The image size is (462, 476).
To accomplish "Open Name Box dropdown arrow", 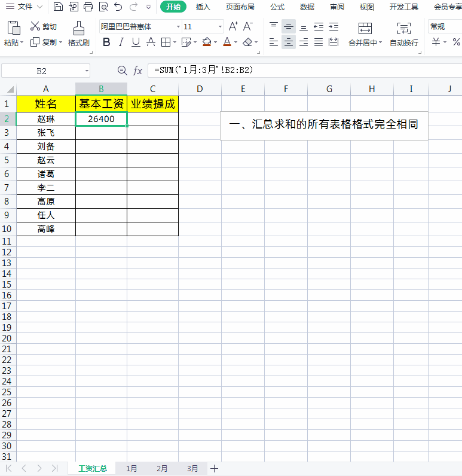I will coord(87,71).
